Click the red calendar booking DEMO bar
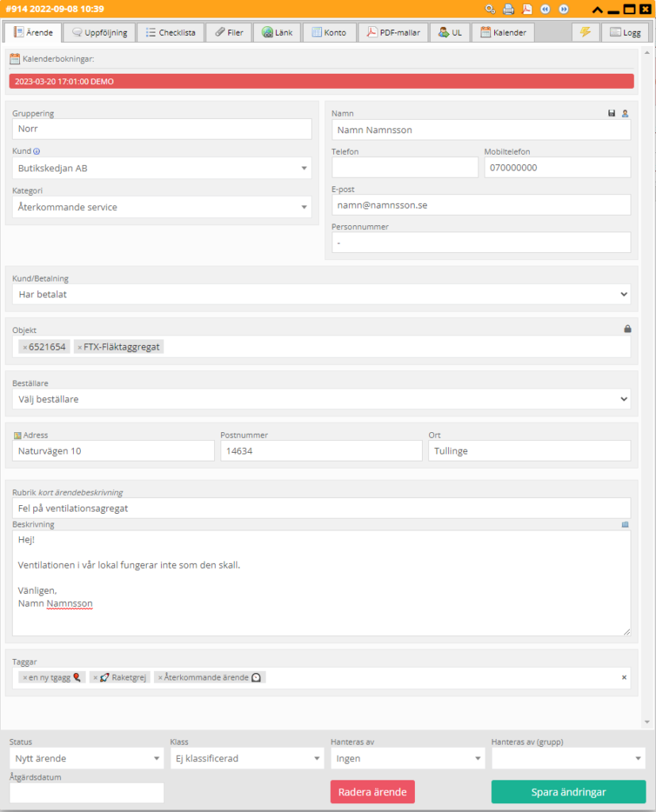656x812 pixels. click(x=321, y=82)
